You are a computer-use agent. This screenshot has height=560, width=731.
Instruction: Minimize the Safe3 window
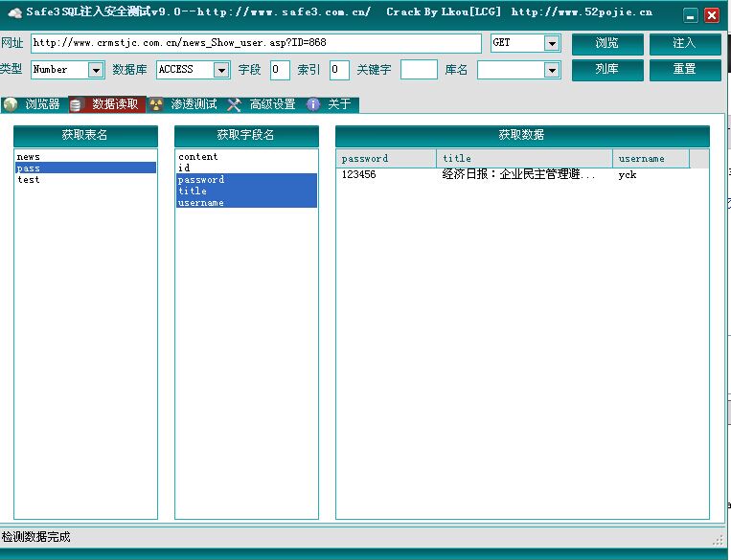click(691, 16)
